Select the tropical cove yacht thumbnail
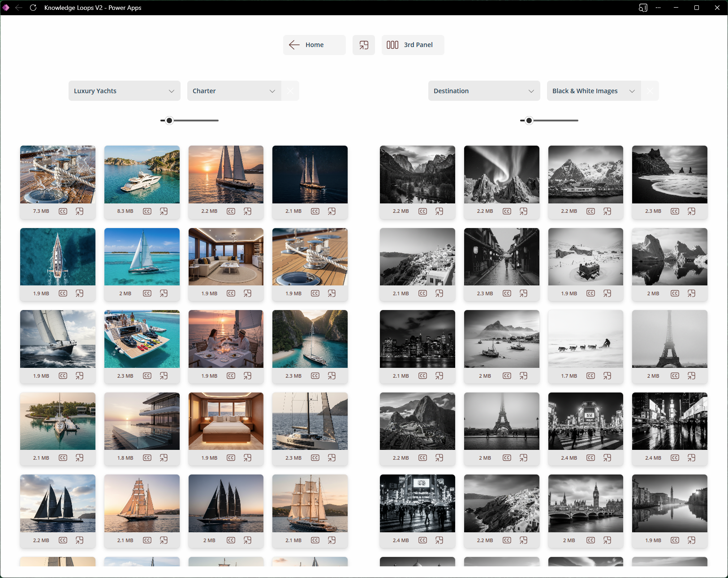The image size is (728, 578). pyautogui.click(x=310, y=339)
